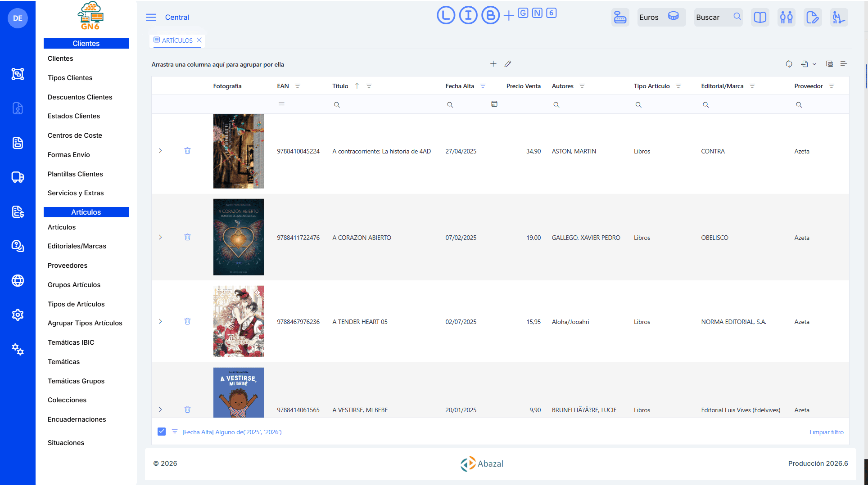Click the cash register icon in top bar
868x486 pixels.
(620, 17)
